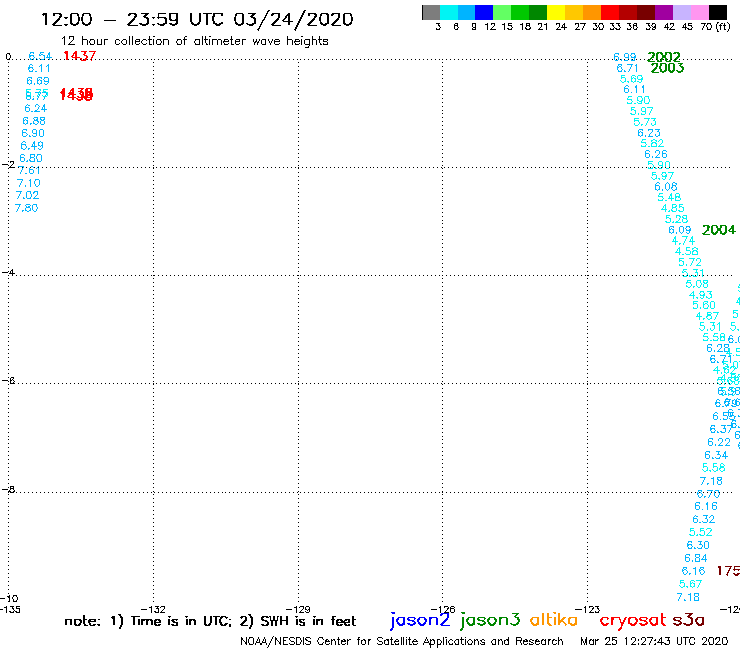Click the 6.88 wave height reading
Image resolution: width=740 pixels, height=650 pixels.
(34, 121)
